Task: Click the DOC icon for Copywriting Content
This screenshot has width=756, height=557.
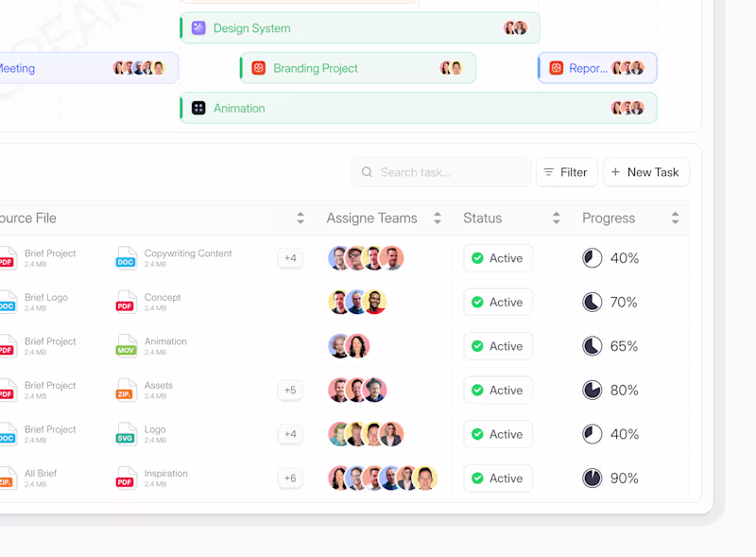Action: [126, 257]
